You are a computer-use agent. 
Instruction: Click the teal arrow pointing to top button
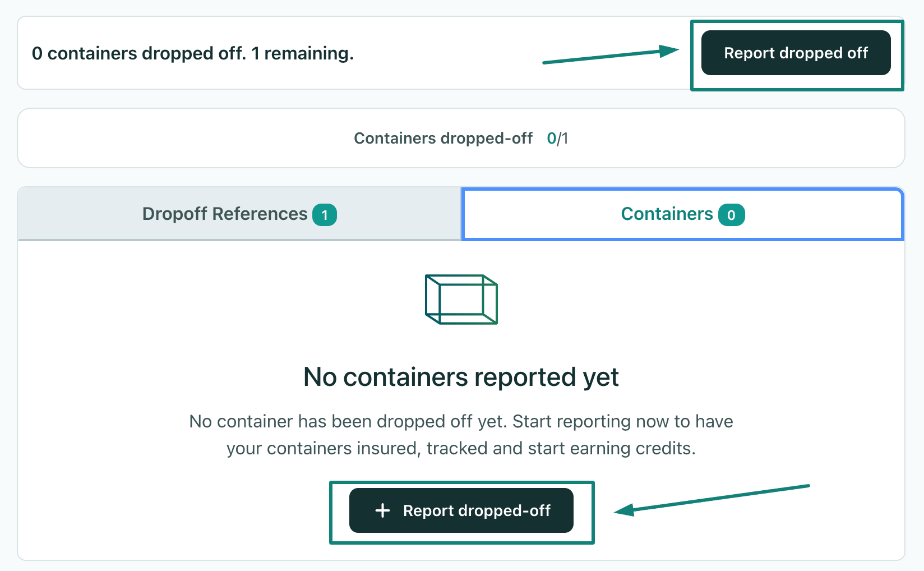[611, 54]
